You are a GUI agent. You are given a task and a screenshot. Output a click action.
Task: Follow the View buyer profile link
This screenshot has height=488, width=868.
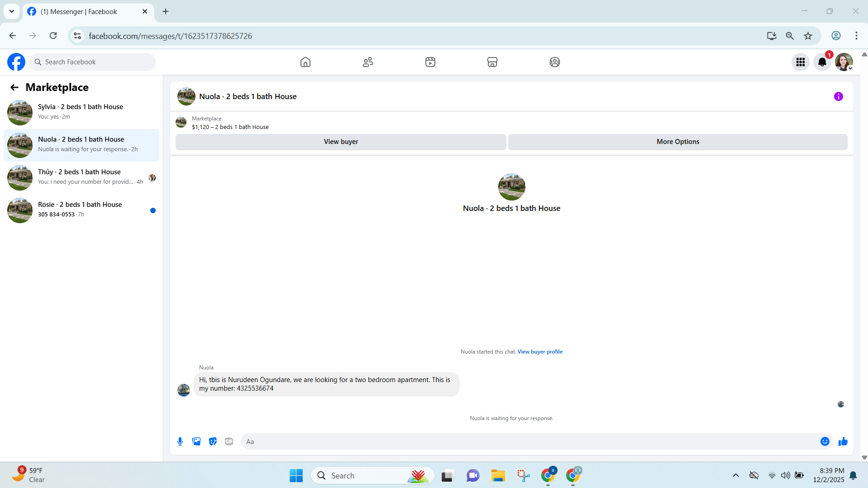click(540, 352)
